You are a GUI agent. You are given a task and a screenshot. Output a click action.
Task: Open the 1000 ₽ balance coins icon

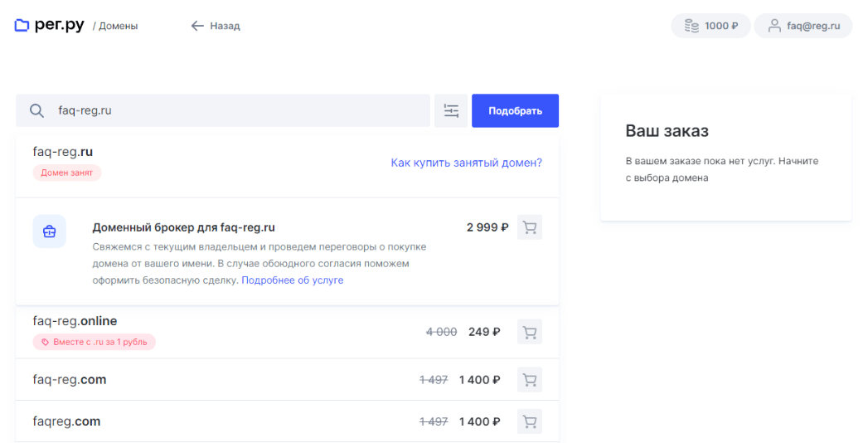tap(691, 26)
